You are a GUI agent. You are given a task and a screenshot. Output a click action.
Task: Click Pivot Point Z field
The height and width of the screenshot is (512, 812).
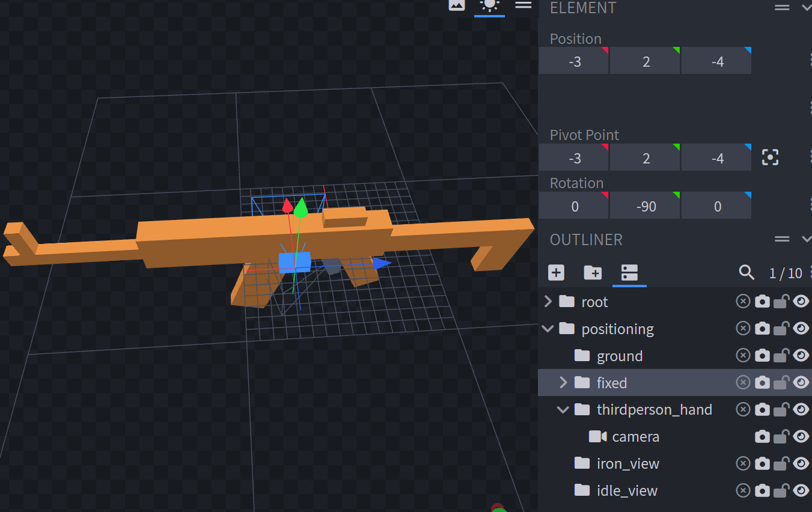click(716, 157)
